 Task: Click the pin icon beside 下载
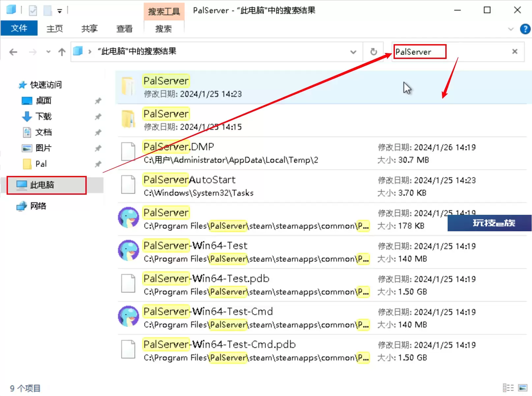tap(98, 117)
